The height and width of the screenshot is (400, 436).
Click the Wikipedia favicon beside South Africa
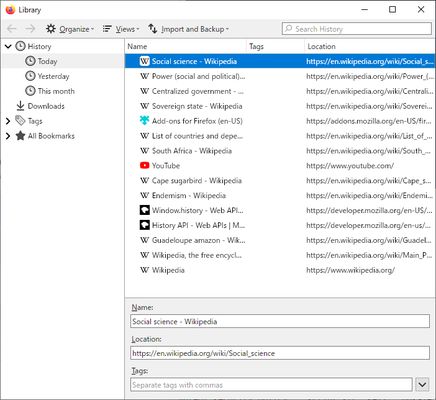coord(144,151)
